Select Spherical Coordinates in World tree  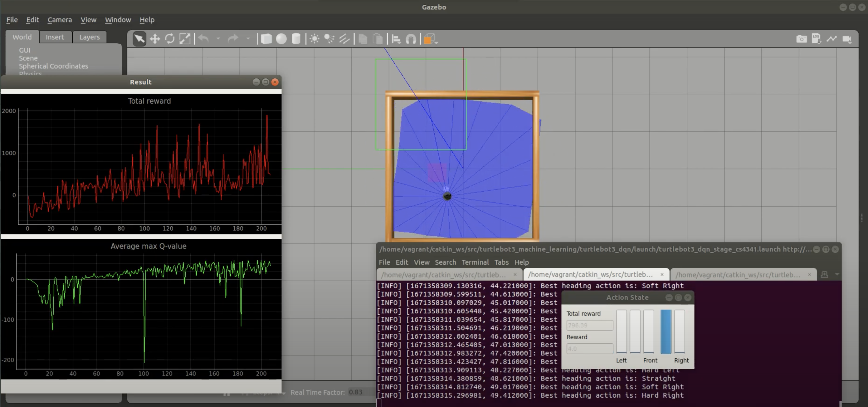click(x=53, y=66)
